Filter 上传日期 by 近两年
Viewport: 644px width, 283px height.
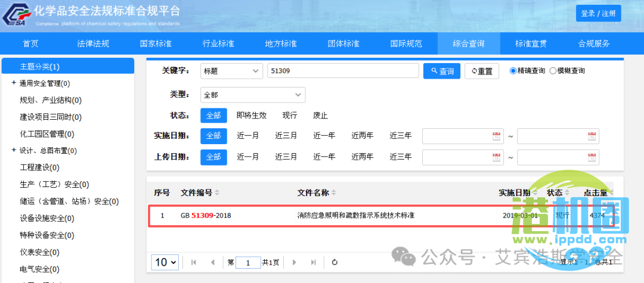tap(363, 157)
